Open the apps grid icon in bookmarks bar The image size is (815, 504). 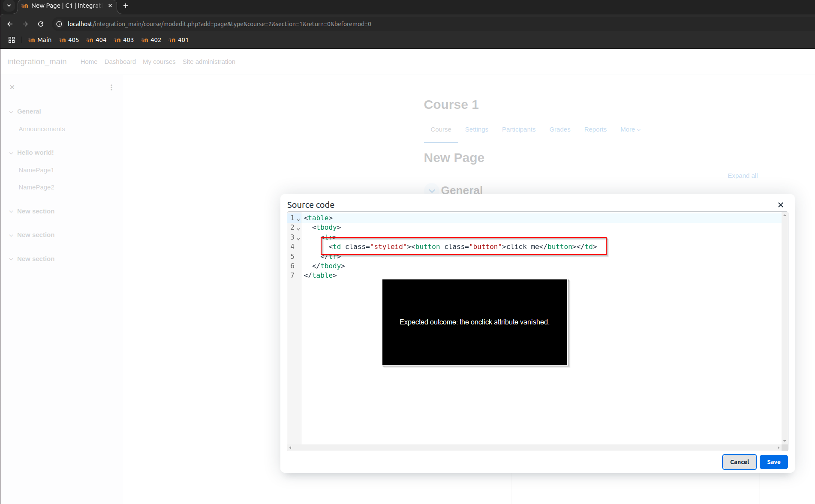(x=12, y=40)
